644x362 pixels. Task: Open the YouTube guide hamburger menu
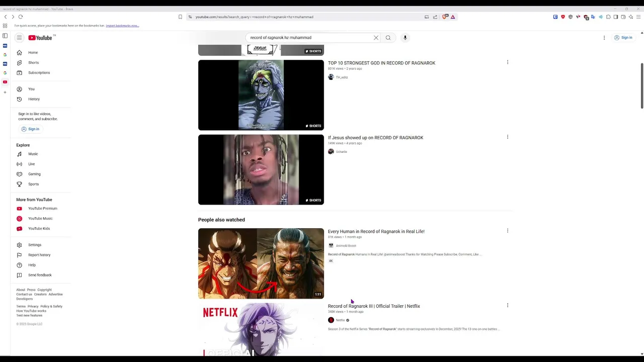click(x=19, y=38)
